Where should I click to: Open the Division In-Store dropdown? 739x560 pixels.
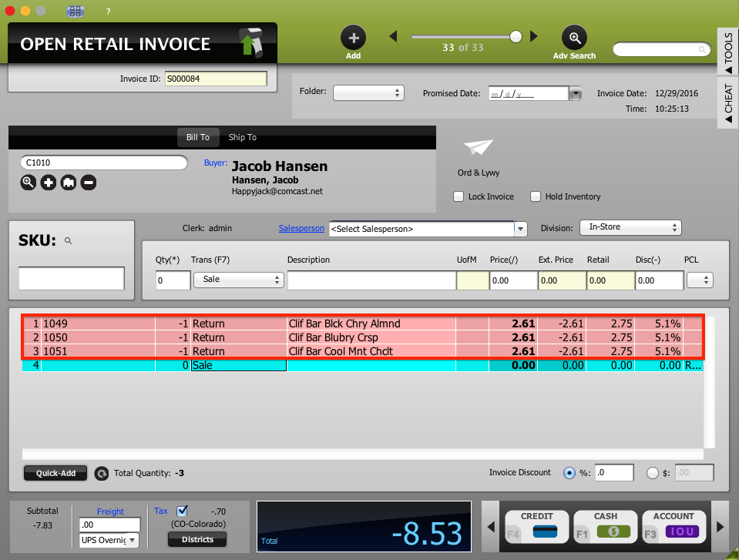[630, 227]
